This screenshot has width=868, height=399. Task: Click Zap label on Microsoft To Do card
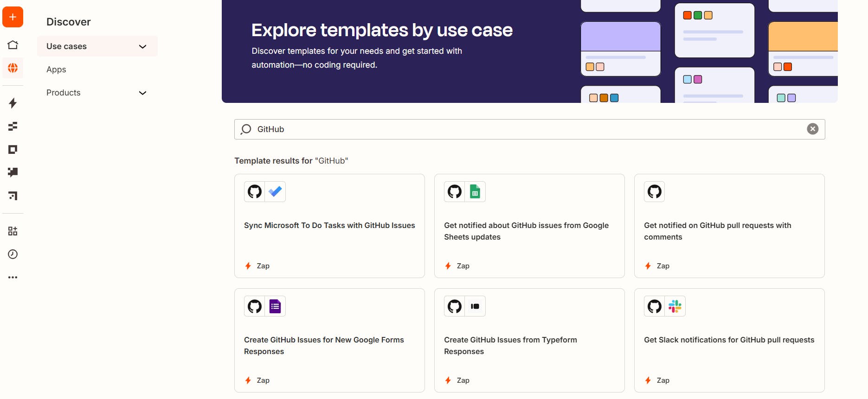263,266
